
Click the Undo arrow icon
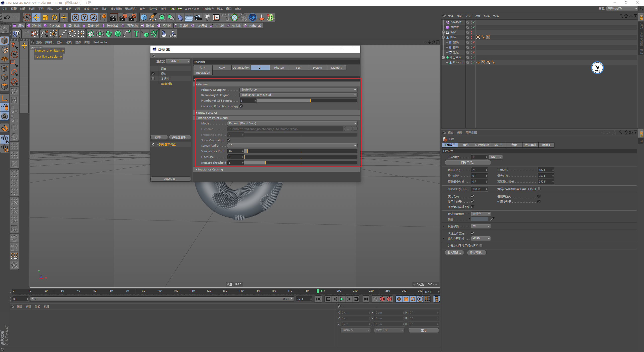click(x=7, y=17)
